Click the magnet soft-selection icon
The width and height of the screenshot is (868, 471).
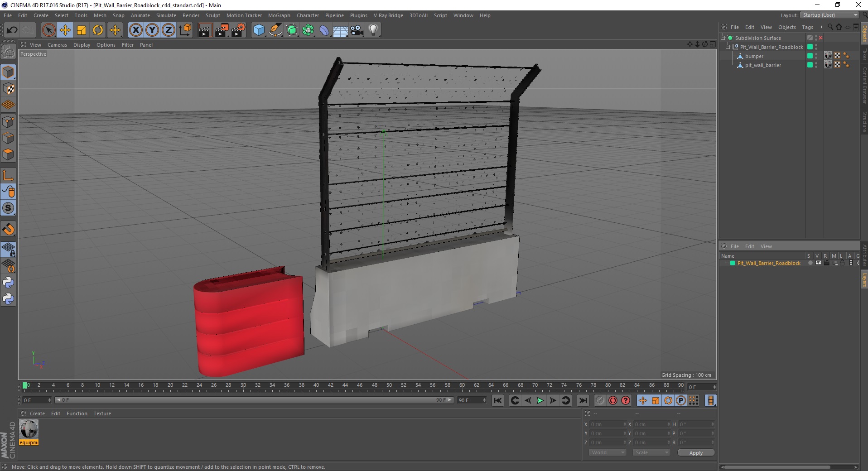(x=8, y=229)
